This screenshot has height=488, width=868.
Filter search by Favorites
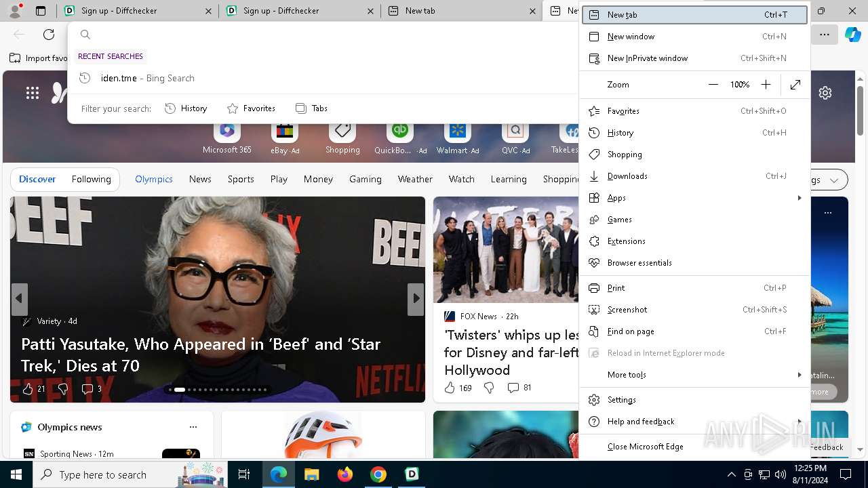click(251, 108)
